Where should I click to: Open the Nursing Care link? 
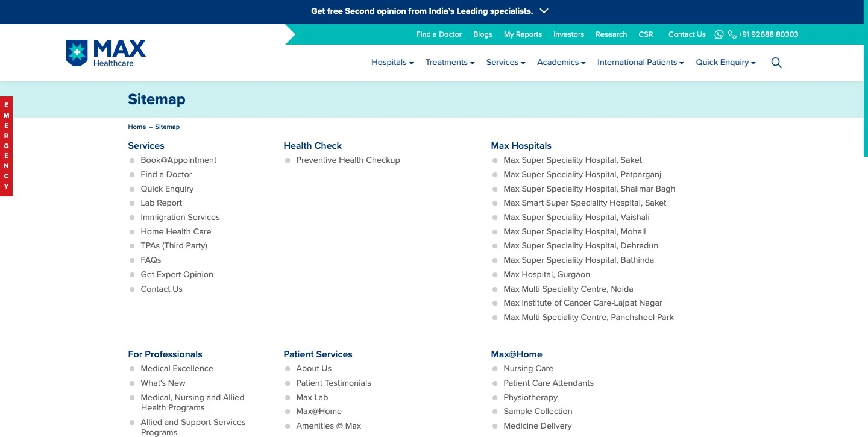(x=528, y=369)
